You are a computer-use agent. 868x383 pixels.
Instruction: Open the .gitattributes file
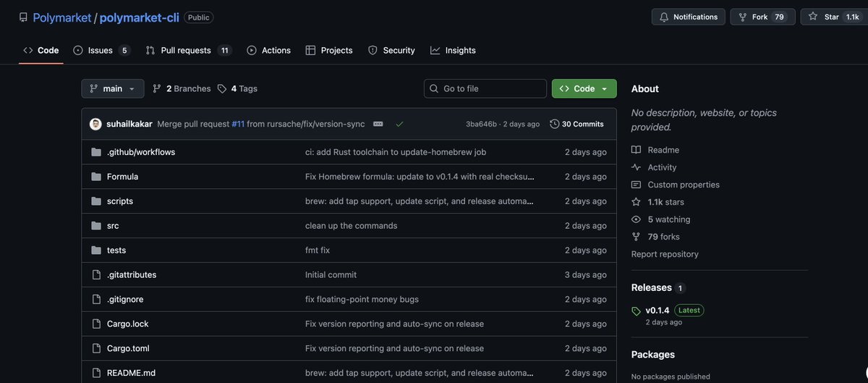pos(132,275)
